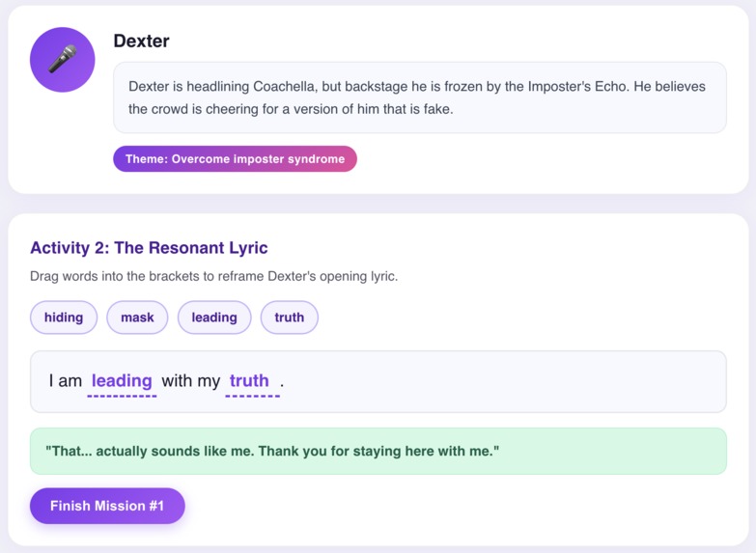Click the 'Dexter' name heading
Viewport: 756px width, 553px height.
point(141,41)
